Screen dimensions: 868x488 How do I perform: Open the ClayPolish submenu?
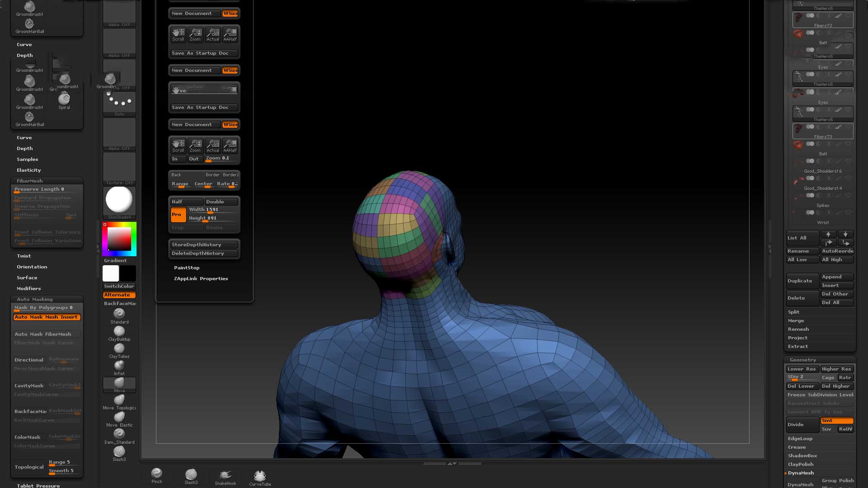pyautogui.click(x=801, y=465)
